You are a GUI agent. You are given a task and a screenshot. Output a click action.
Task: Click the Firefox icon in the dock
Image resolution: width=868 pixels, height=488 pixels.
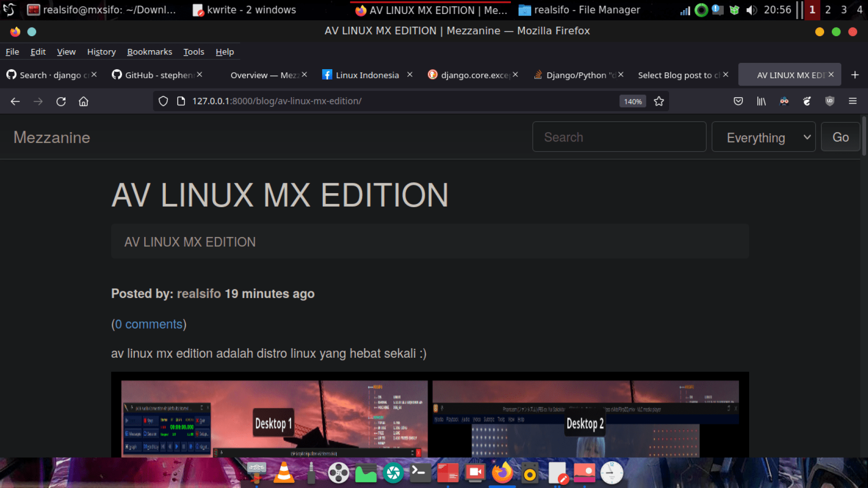coord(502,473)
